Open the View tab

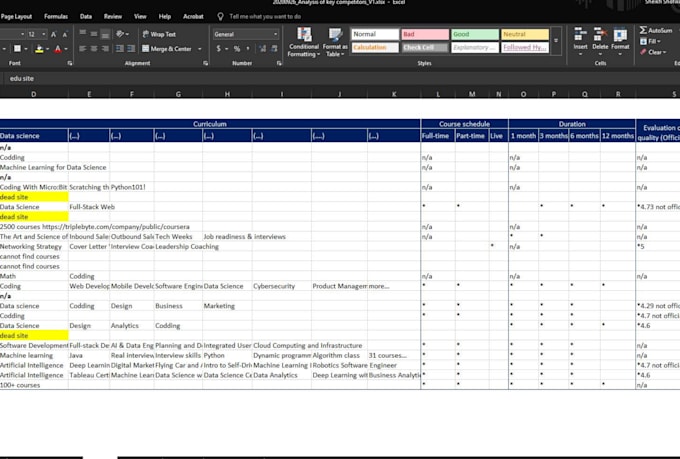click(140, 16)
